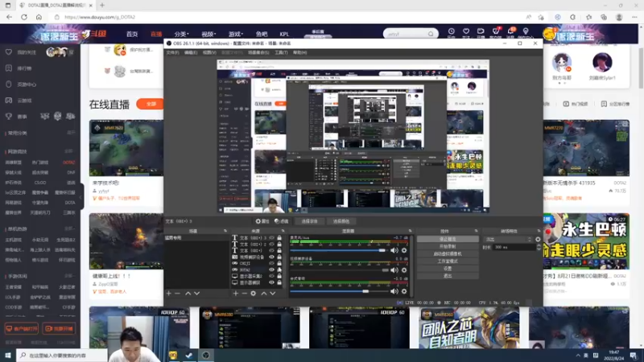The image size is (644, 362).
Task: Open the 文件(F) menu in OBS
Action: tap(172, 52)
